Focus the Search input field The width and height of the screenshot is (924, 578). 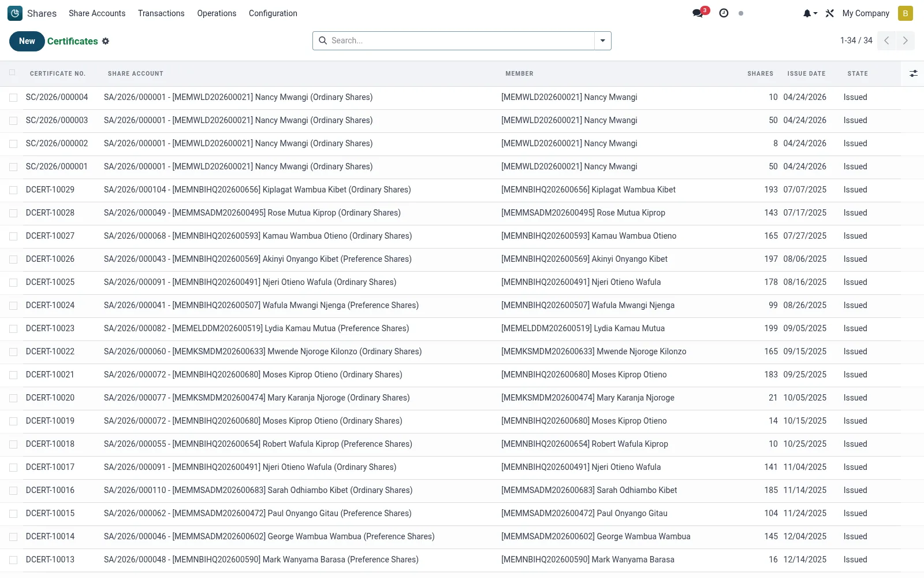pos(461,40)
